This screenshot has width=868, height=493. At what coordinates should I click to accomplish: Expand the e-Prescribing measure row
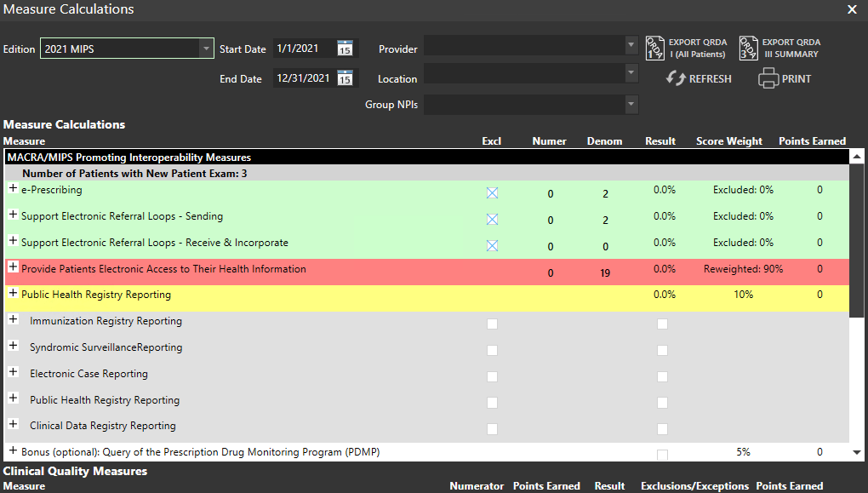(14, 188)
